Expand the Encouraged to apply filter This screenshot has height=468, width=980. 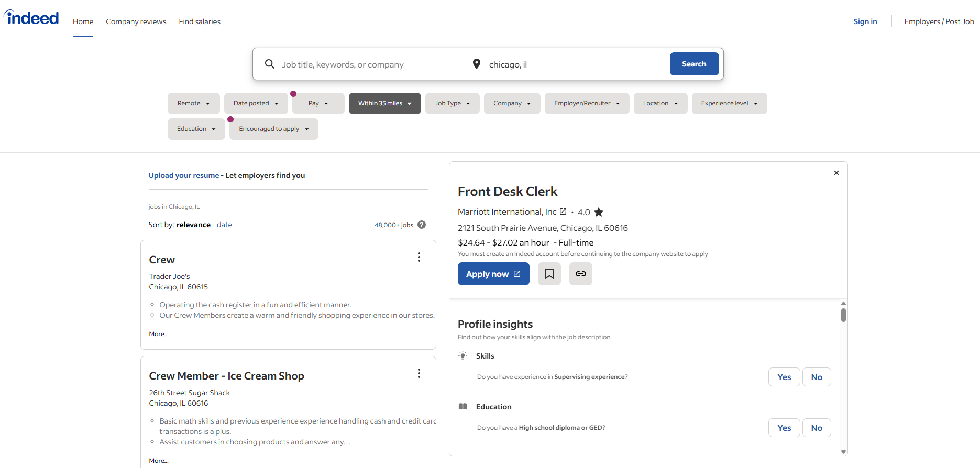274,129
